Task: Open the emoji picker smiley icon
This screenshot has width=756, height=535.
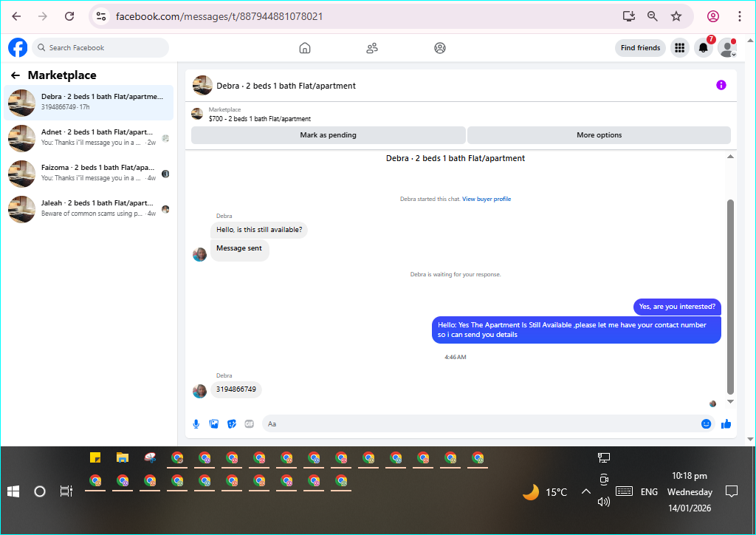Action: point(706,424)
